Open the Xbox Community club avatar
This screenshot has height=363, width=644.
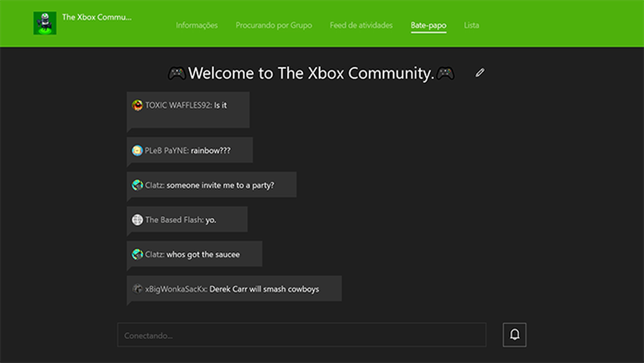coord(45,23)
